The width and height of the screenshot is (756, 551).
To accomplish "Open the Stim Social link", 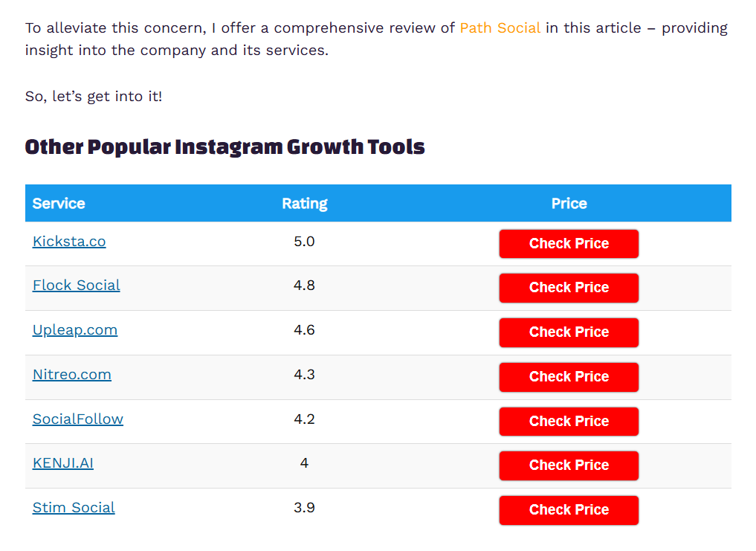I will [74, 508].
